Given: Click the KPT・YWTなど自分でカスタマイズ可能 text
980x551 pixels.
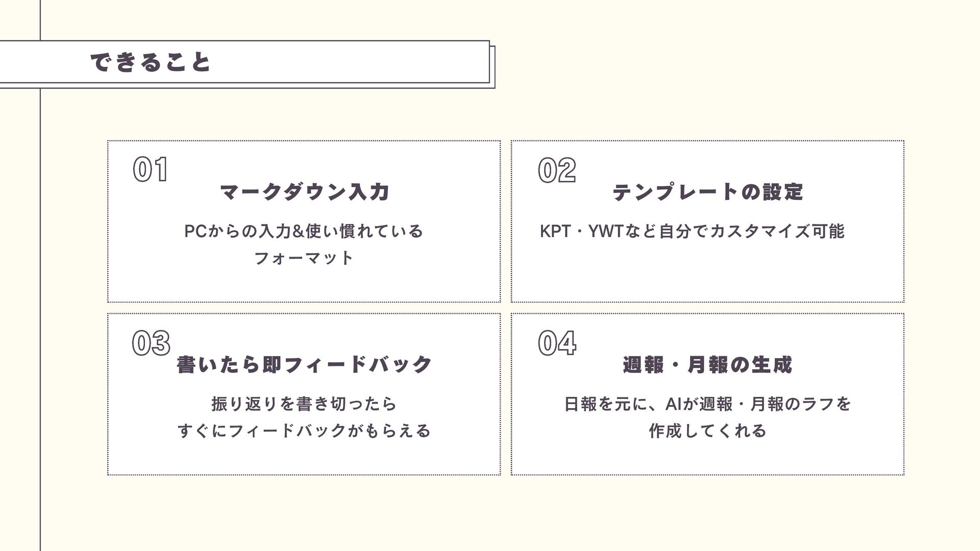Looking at the screenshot, I should (x=692, y=231).
